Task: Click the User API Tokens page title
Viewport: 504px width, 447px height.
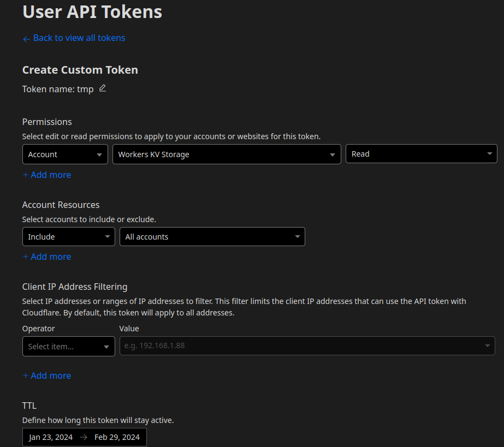Action: click(x=92, y=11)
